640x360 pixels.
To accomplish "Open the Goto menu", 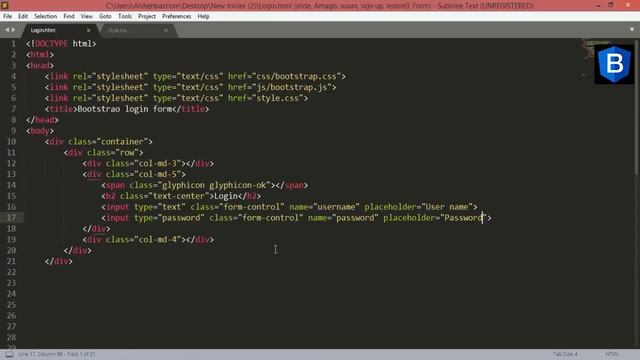I will coord(105,16).
